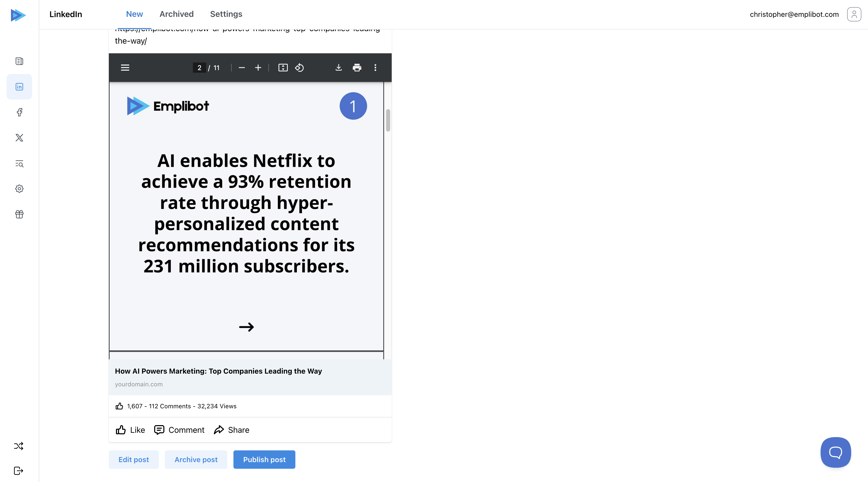
Task: Zoom in using the plus control
Action: point(258,68)
